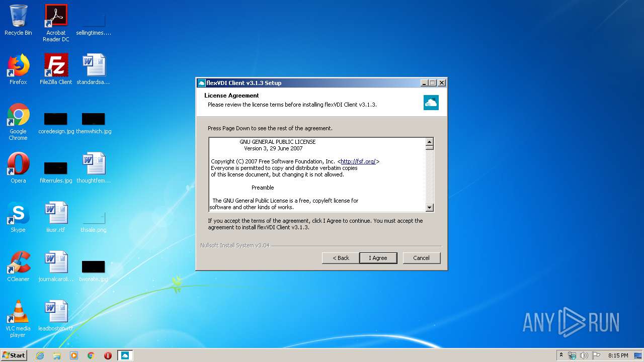644x362 pixels.
Task: Click inside the license text box
Action: [317, 174]
